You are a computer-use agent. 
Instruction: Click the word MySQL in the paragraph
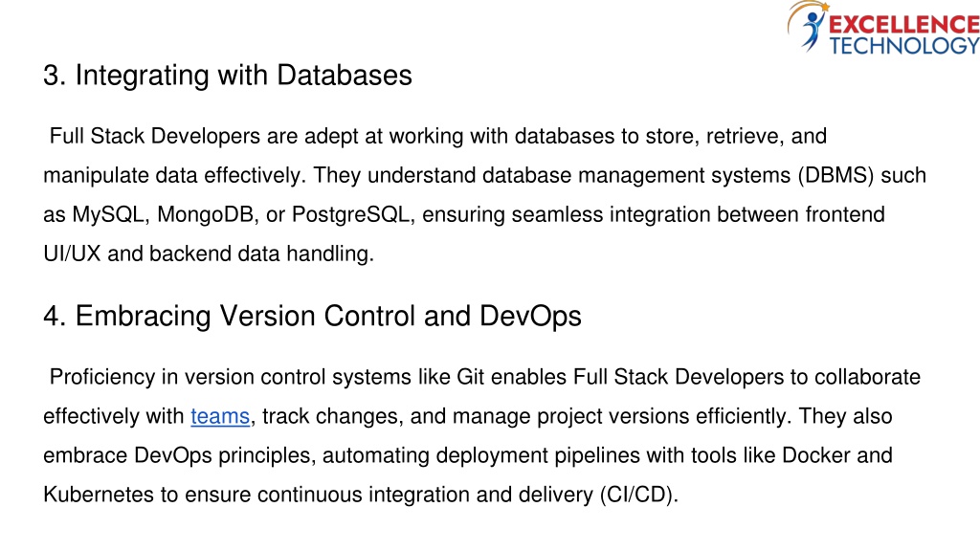pyautogui.click(x=110, y=215)
